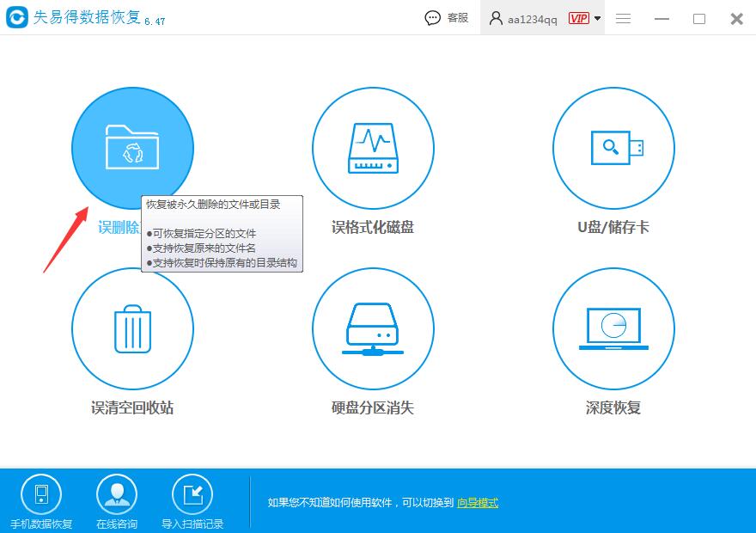The height and width of the screenshot is (533, 756).
Task: Open the hamburger menu at top right
Action: (x=623, y=17)
